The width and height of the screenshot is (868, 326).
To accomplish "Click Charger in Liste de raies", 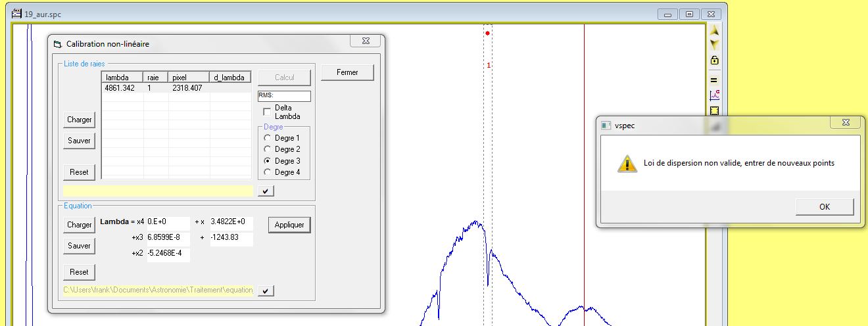I will pos(80,120).
